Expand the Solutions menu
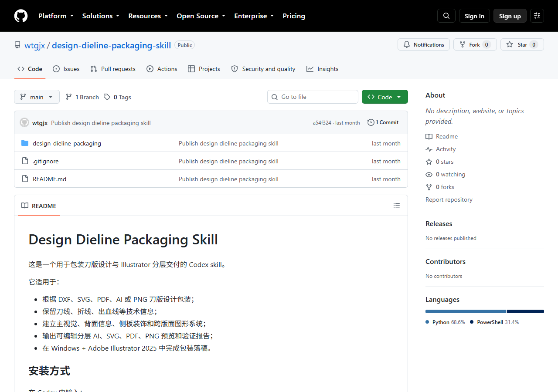Viewport: 558px width, 392px height. (101, 16)
